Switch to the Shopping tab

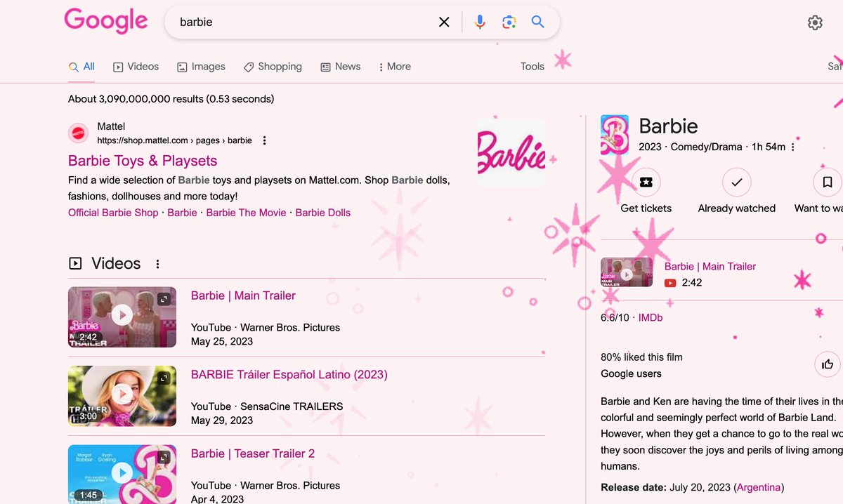[x=273, y=67]
